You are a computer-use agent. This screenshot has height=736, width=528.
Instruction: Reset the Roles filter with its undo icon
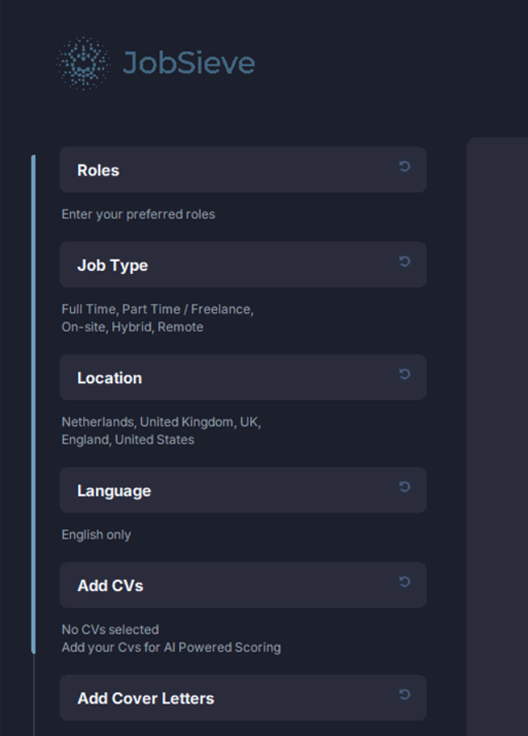click(x=405, y=166)
